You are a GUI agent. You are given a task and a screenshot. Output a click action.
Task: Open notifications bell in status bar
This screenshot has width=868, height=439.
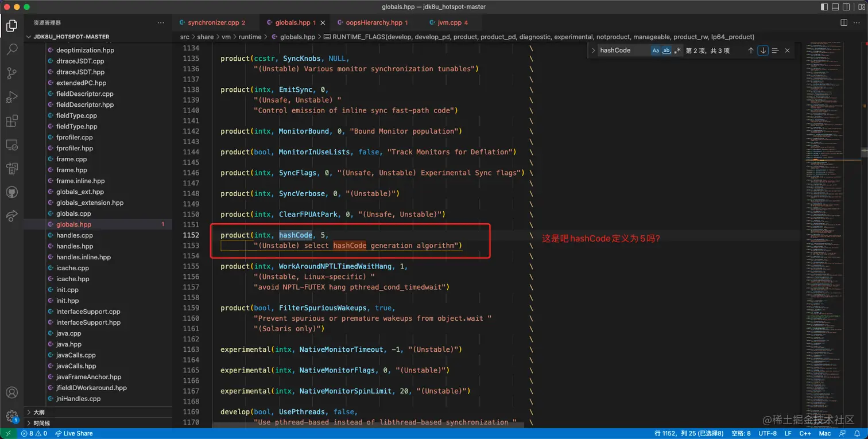[858, 433]
